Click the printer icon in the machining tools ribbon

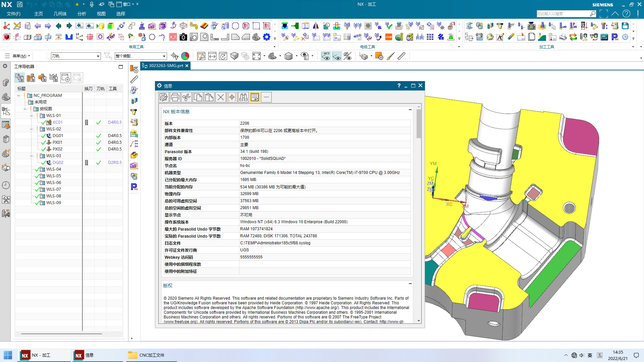tap(563, 37)
